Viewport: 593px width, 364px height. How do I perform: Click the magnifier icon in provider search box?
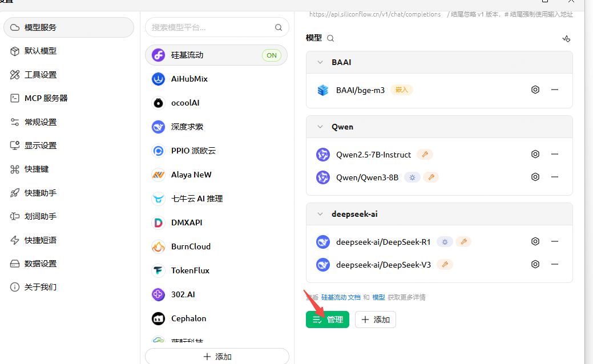[279, 27]
